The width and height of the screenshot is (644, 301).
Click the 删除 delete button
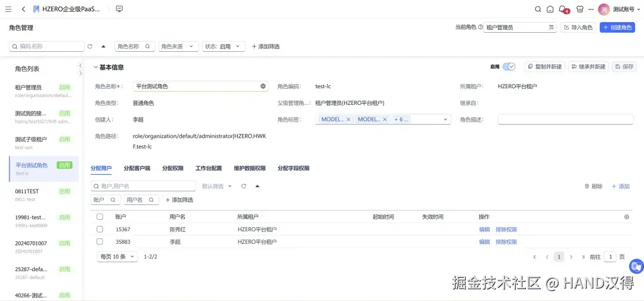tap(593, 186)
